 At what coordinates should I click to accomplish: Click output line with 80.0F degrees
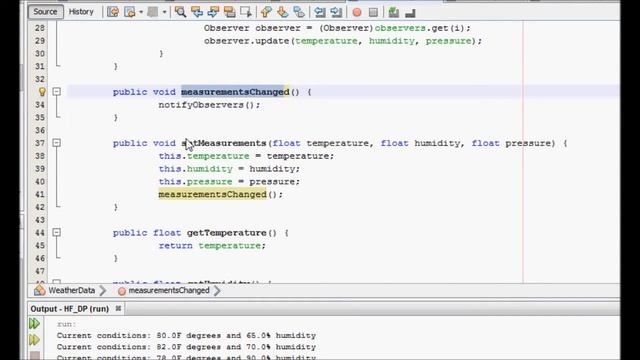coord(186,336)
